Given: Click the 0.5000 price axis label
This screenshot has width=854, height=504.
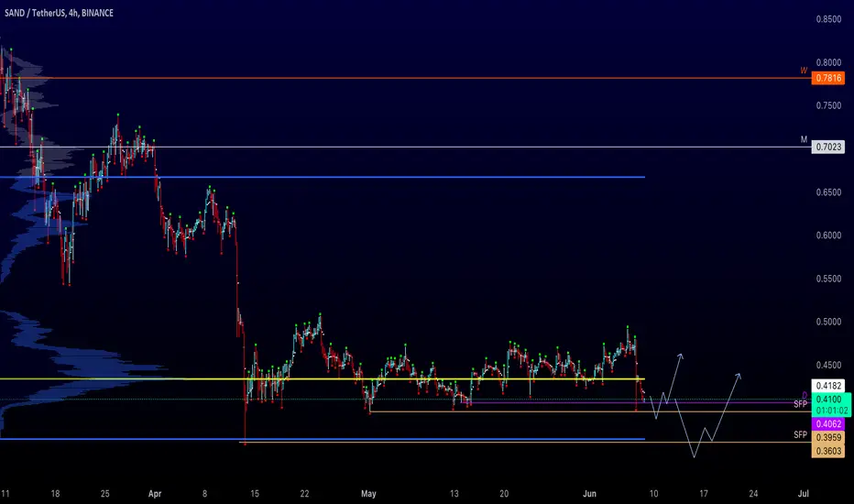Looking at the screenshot, I should point(828,322).
